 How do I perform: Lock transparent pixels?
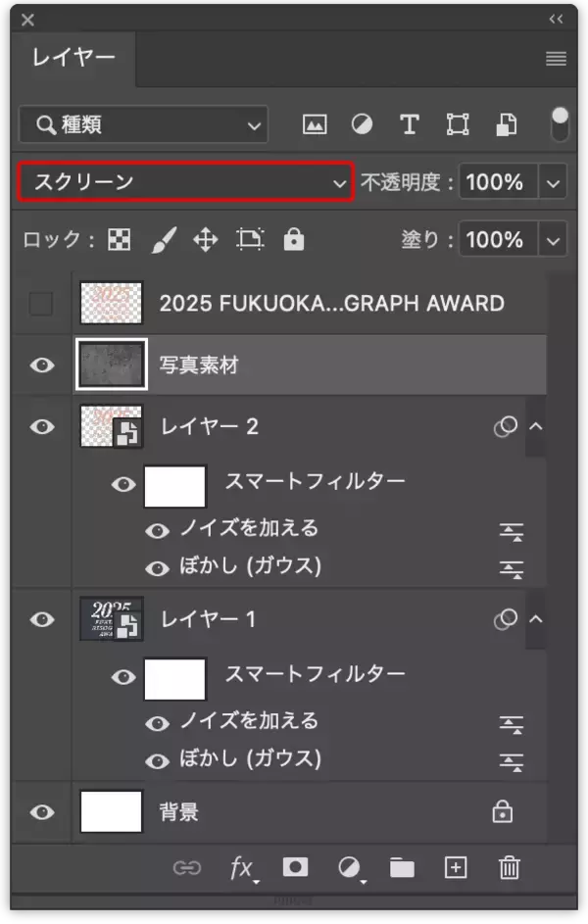point(119,240)
